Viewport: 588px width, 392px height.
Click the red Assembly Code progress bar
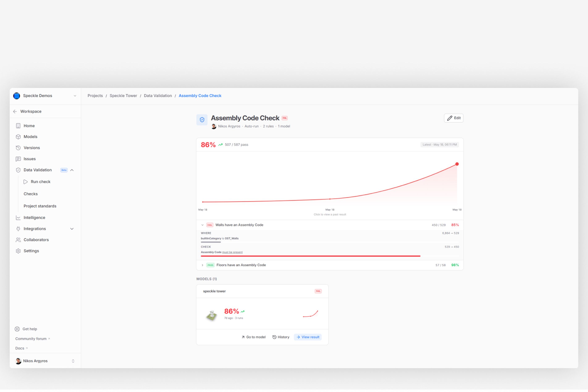[x=311, y=256]
